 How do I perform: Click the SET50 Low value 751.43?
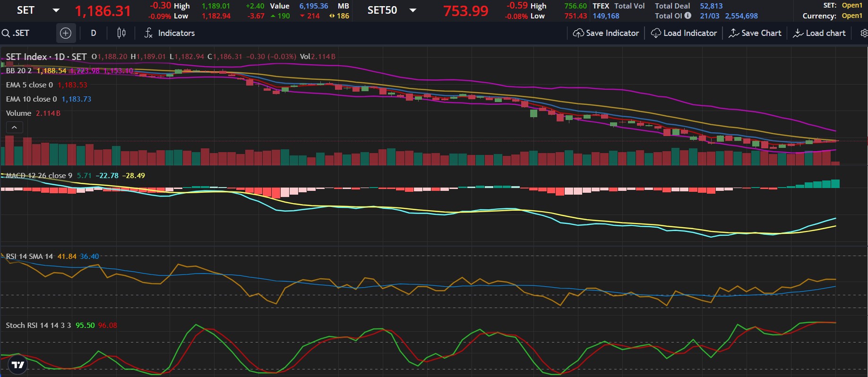[576, 16]
